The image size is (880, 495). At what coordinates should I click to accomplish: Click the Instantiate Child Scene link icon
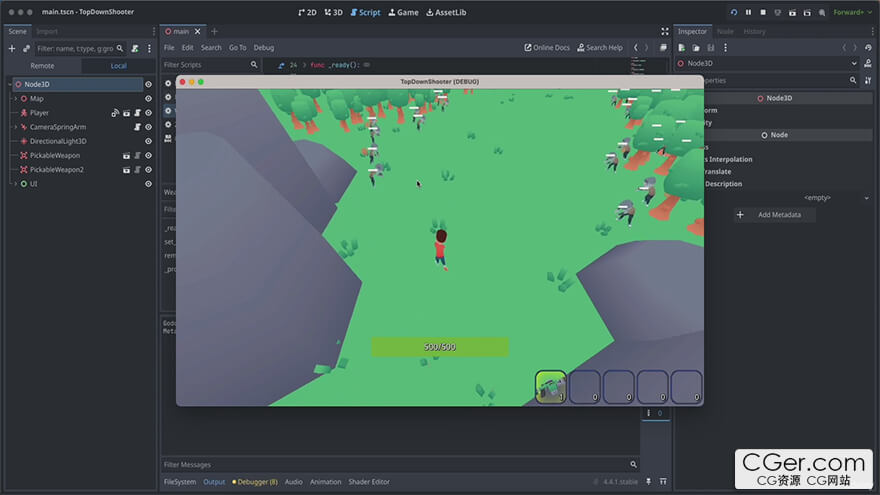(x=27, y=48)
